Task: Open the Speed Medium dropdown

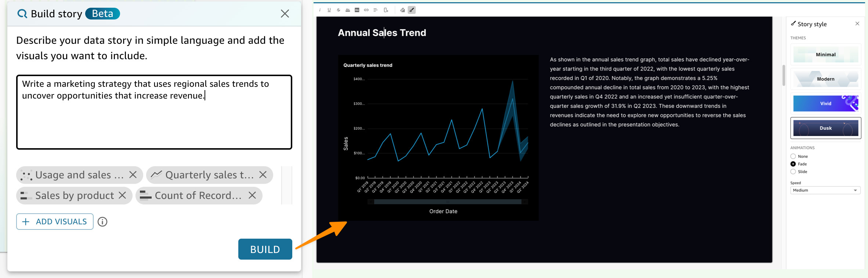Action: coord(825,190)
